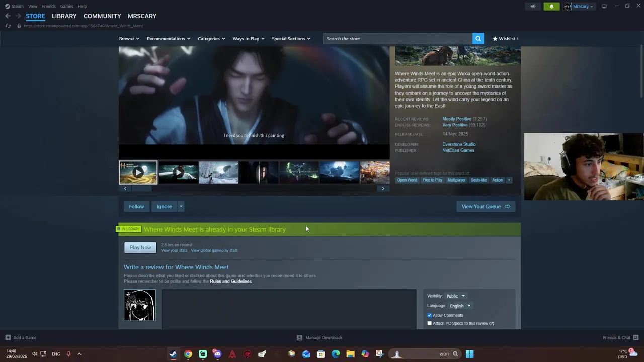Viewport: 644px width, 362px height.
Task: Open Discord from the taskbar
Action: click(217, 354)
